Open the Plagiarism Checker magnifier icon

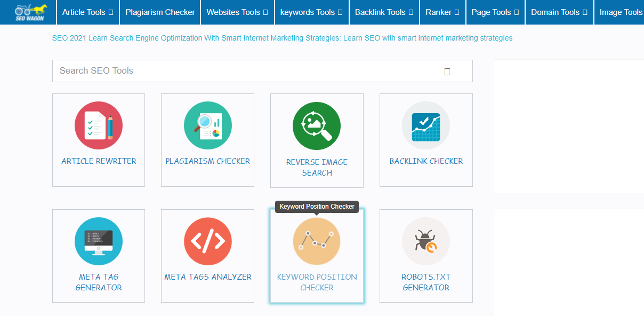tap(208, 125)
